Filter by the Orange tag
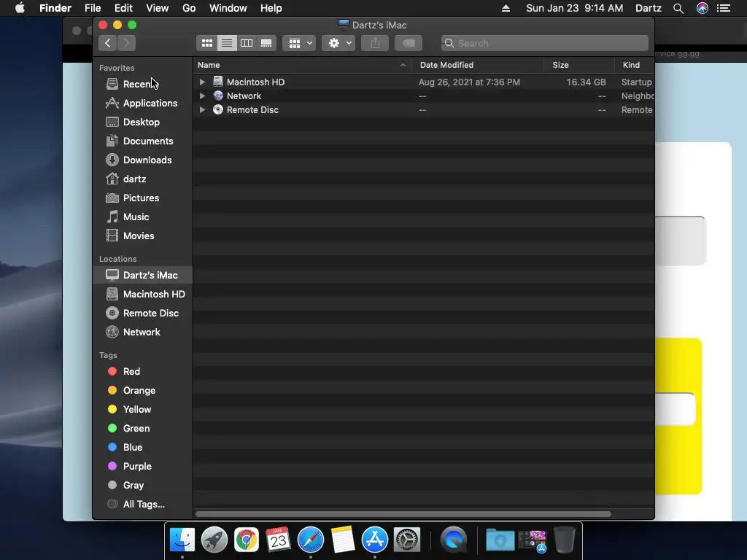The width and height of the screenshot is (747, 560). pos(142,391)
